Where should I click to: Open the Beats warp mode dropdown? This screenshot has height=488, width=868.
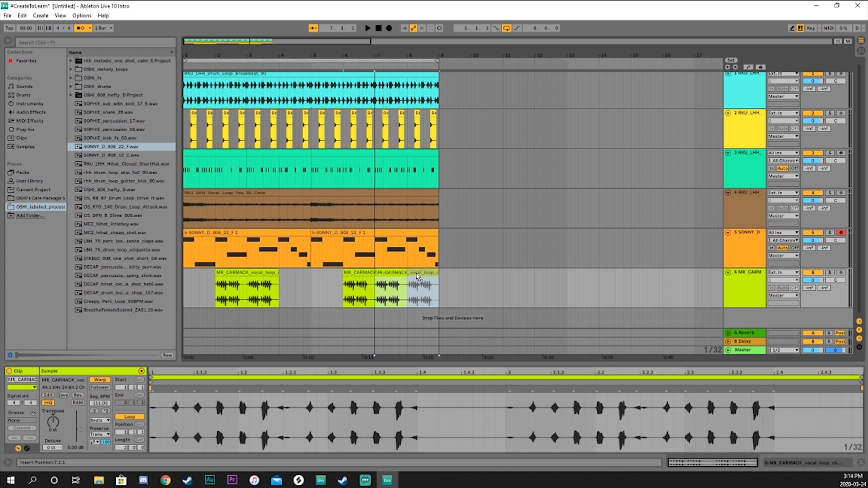(99, 420)
